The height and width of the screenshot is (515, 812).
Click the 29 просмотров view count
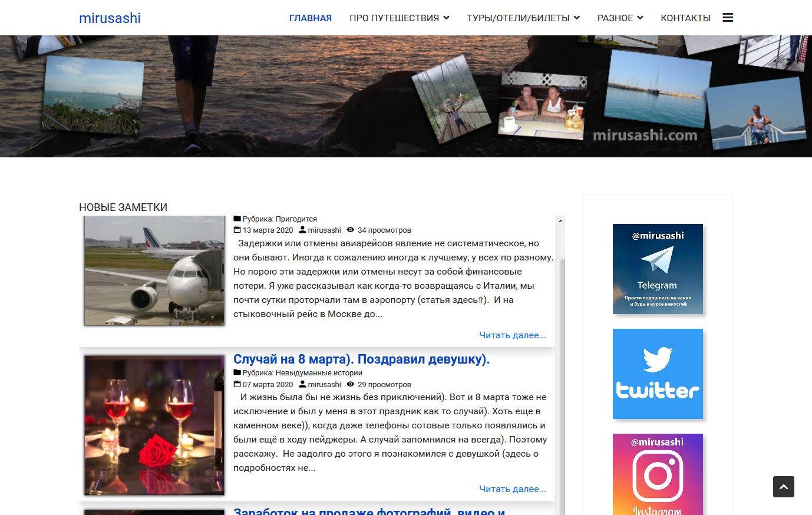384,384
